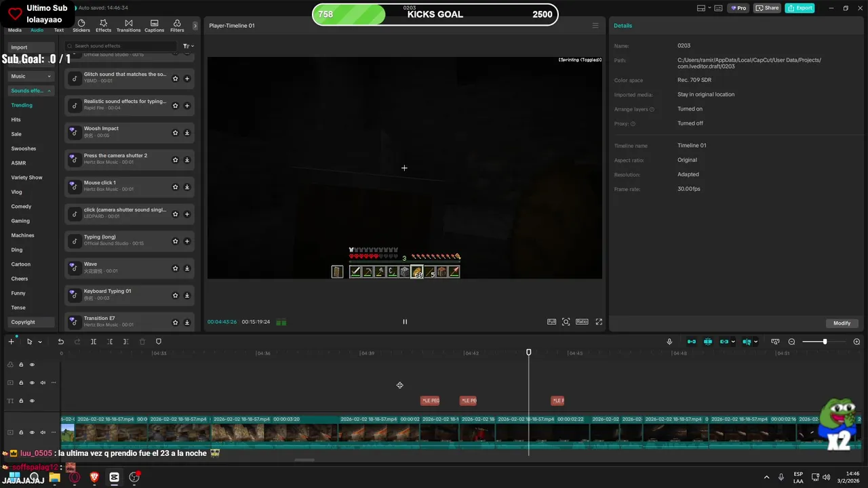Click the Modify button in Details
The height and width of the screenshot is (488, 868).
point(842,323)
